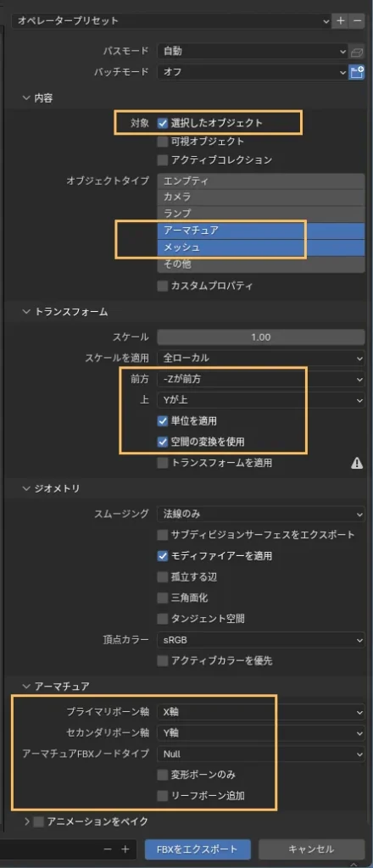The width and height of the screenshot is (373, 868).
Task: Open the オペレータープリセット dropdown
Action: pyautogui.click(x=171, y=21)
